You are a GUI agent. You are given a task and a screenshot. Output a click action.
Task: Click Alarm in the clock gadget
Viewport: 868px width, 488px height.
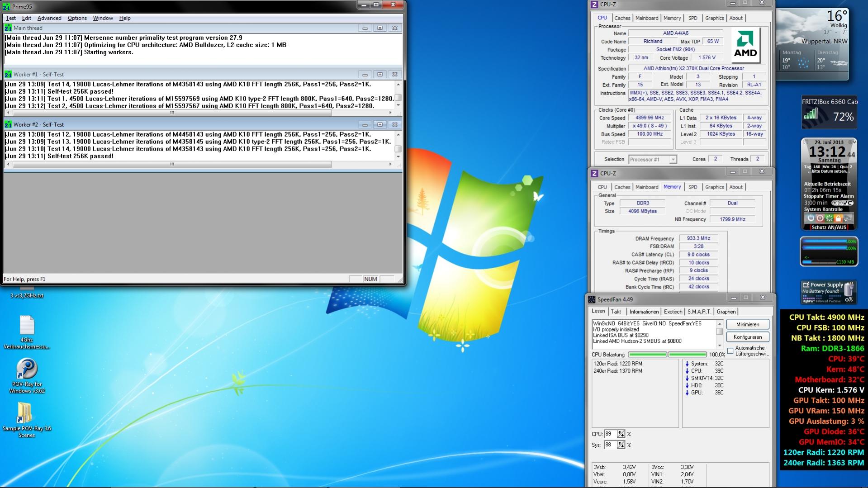[847, 196]
